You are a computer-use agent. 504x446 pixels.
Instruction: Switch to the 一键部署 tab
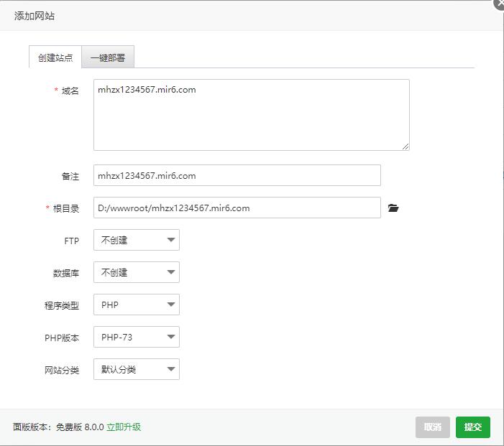tap(108, 57)
